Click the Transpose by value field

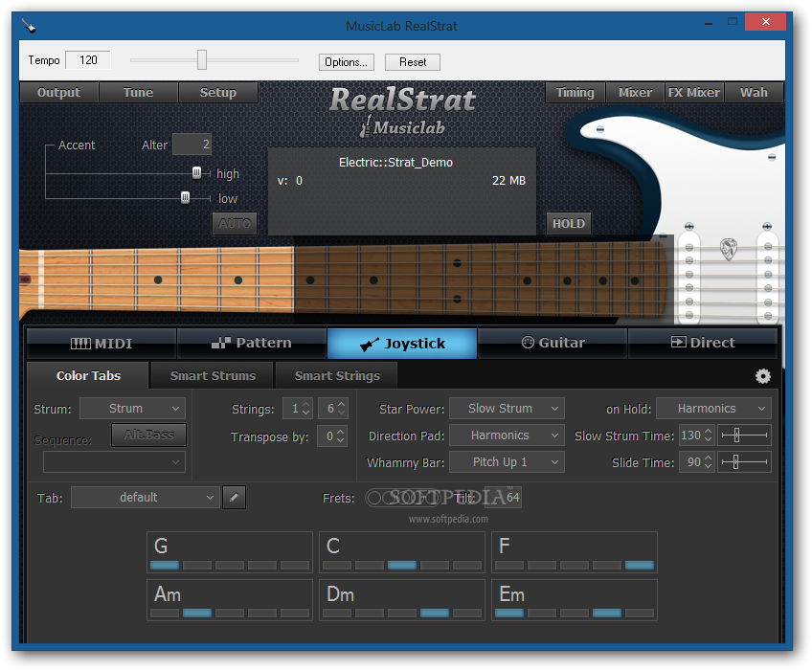point(331,436)
